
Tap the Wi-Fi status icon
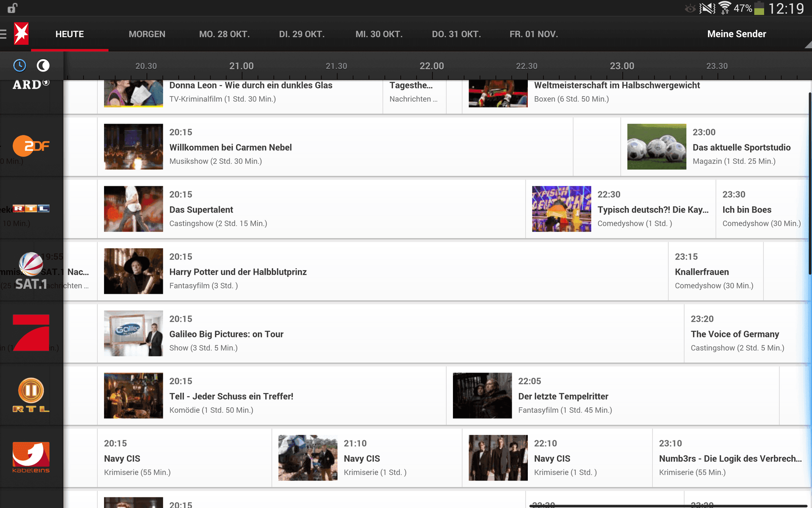coord(725,8)
